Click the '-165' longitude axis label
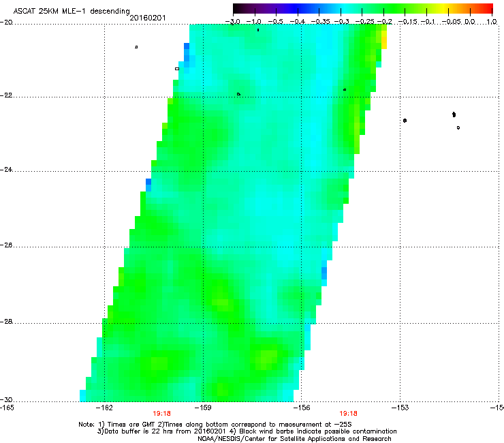The height and width of the screenshot is (443, 504). pos(6,408)
